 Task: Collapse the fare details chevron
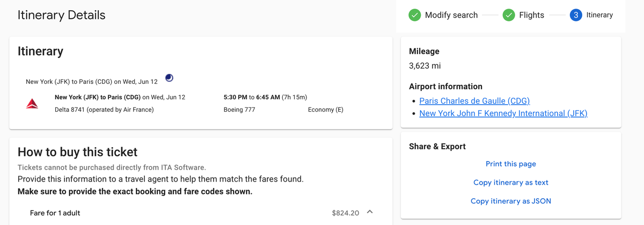[370, 212]
